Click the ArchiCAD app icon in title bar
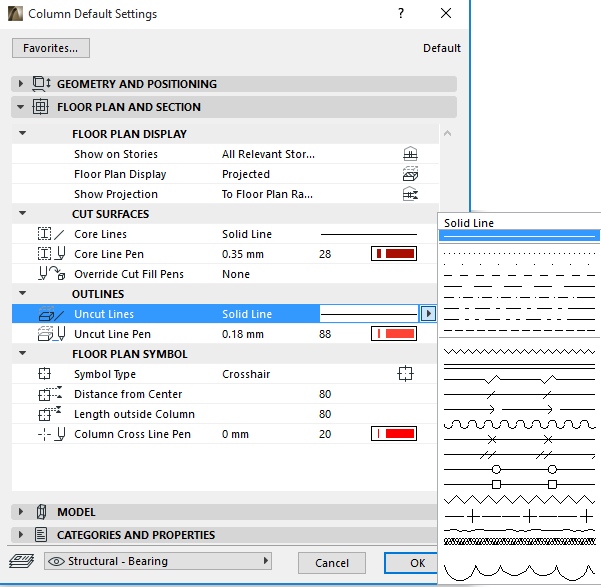This screenshot has height=587, width=601. (15, 13)
